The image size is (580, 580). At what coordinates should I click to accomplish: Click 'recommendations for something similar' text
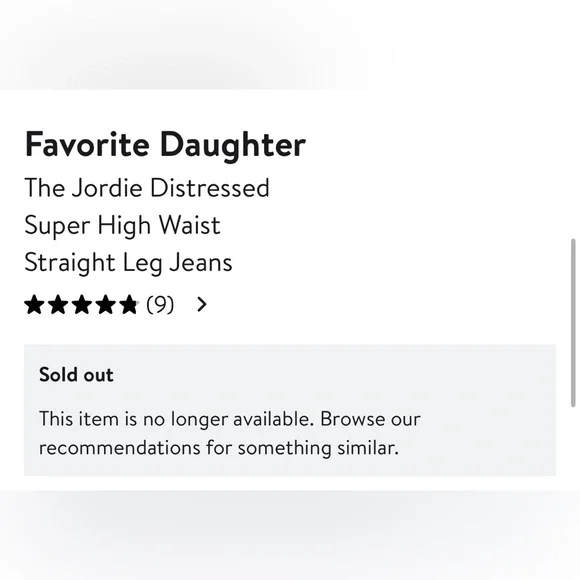point(219,448)
